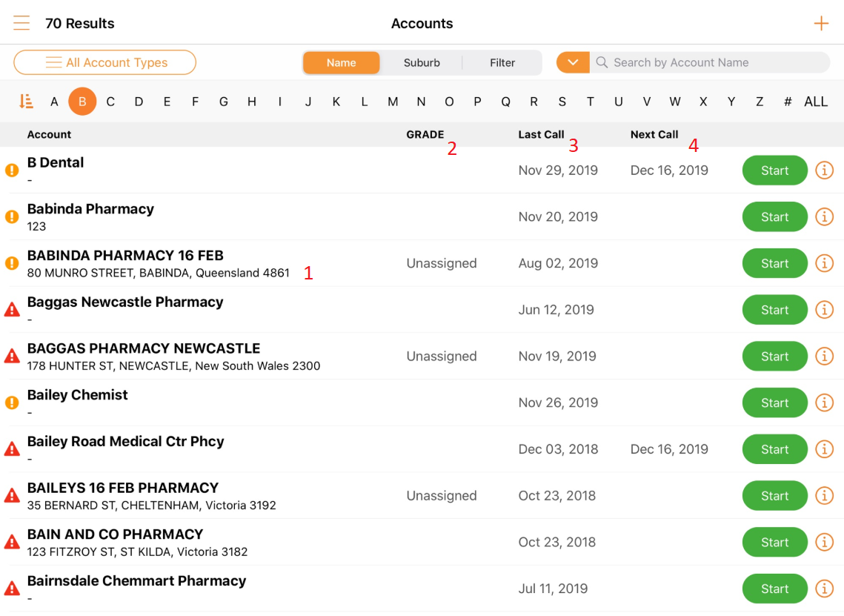This screenshot has height=616, width=844.
Task: Click red alert triangle next to Bairnsdale Chemmart Pharmacy
Action: point(12,589)
